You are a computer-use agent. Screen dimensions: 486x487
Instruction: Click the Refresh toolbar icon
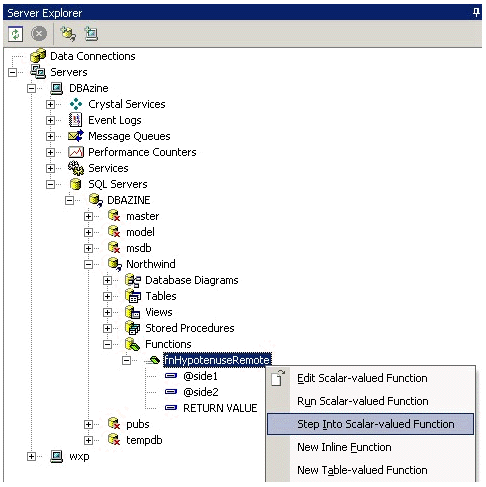click(x=15, y=34)
